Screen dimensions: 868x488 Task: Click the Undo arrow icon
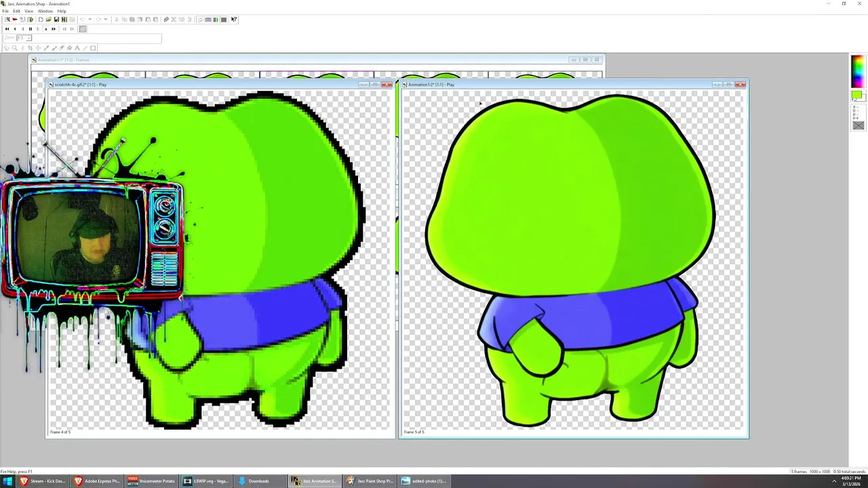82,20
